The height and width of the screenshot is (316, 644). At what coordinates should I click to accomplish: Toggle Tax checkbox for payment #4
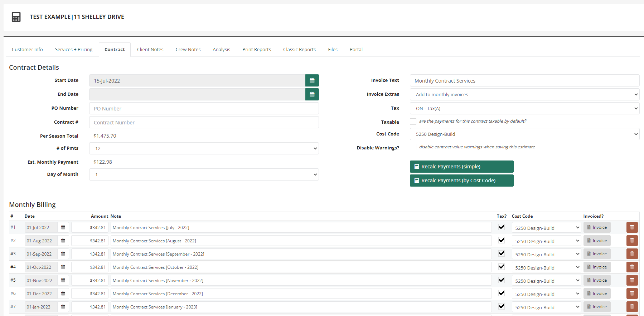(502, 267)
